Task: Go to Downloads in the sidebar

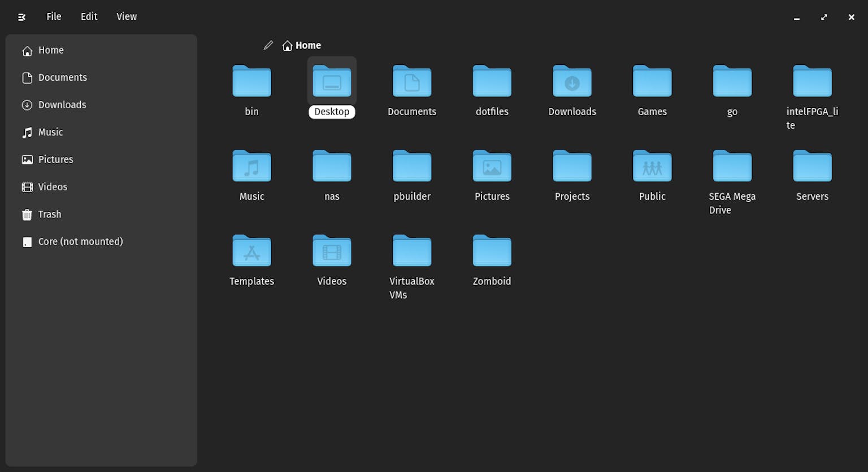Action: (x=62, y=105)
